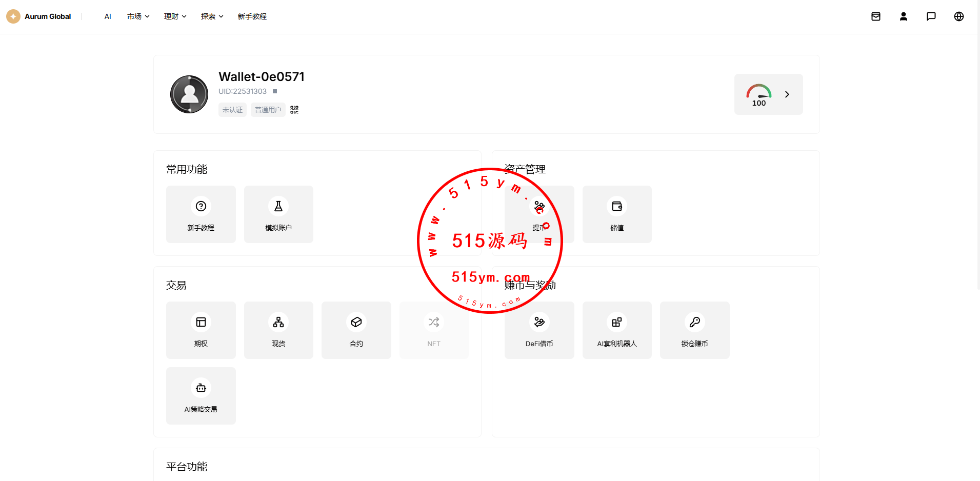Click the 未认证 verification badge
This screenshot has width=980, height=481.
tap(233, 110)
